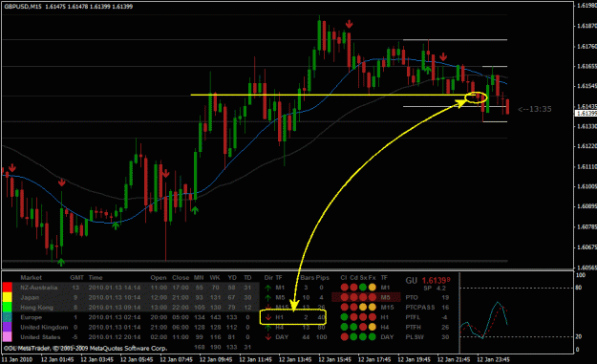Viewport: 597px width, 364px height.
Task: Click the DAY row pips value 100
Action: point(321,337)
